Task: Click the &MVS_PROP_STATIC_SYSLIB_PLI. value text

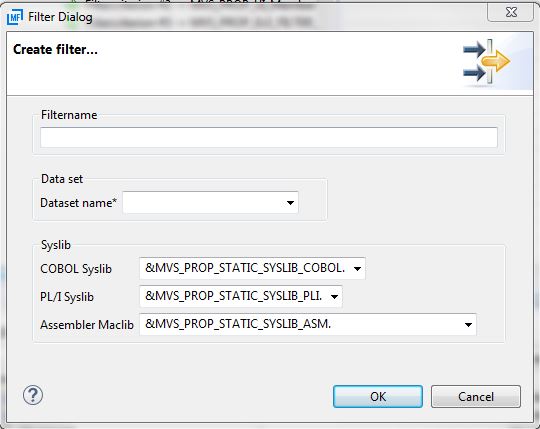Action: (233, 296)
